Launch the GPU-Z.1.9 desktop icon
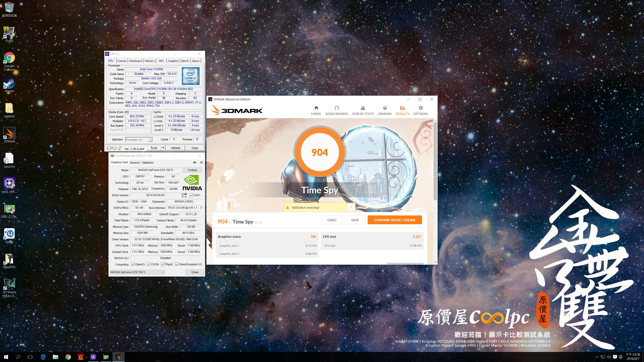The width and height of the screenshot is (644, 362). 9,210
